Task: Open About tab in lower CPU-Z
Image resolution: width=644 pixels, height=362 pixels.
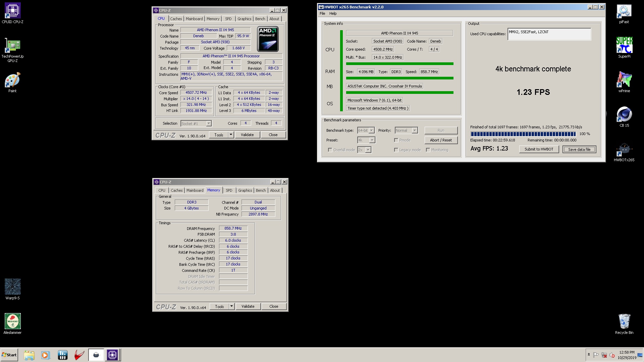Action: coord(275,190)
